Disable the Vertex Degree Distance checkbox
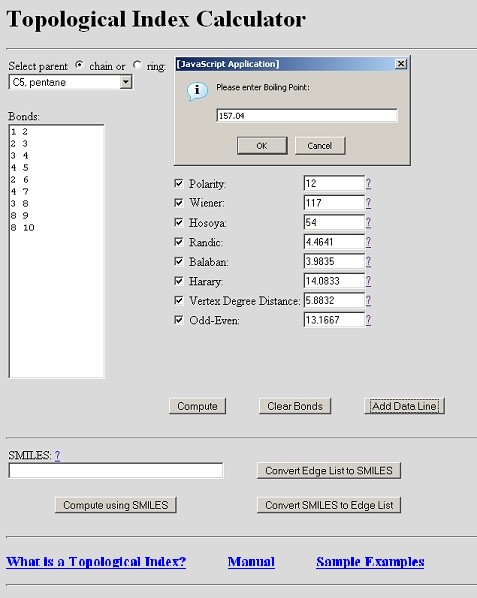Image resolution: width=477 pixels, height=598 pixels. tap(178, 301)
